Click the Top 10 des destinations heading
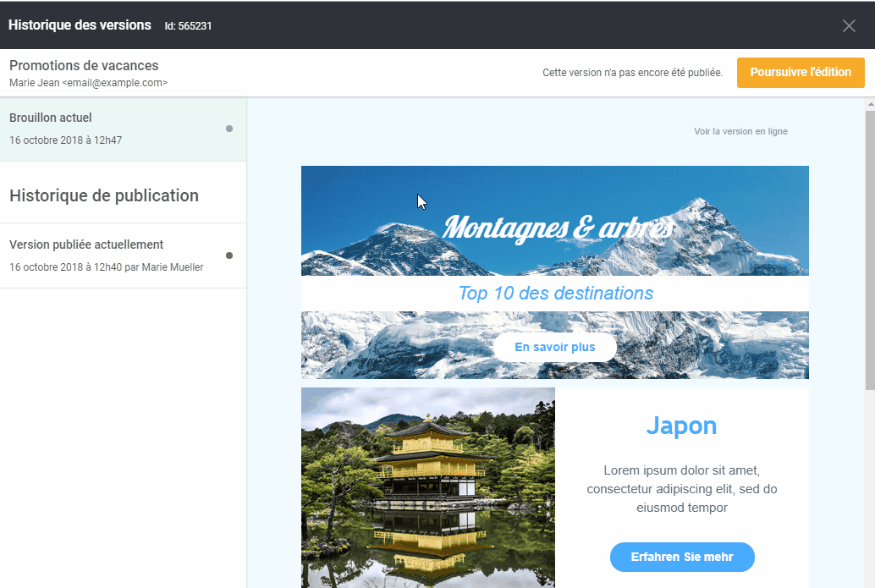 coord(555,293)
